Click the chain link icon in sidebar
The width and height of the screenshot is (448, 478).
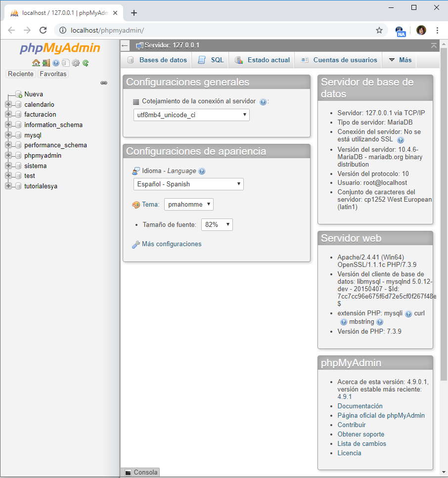(104, 83)
